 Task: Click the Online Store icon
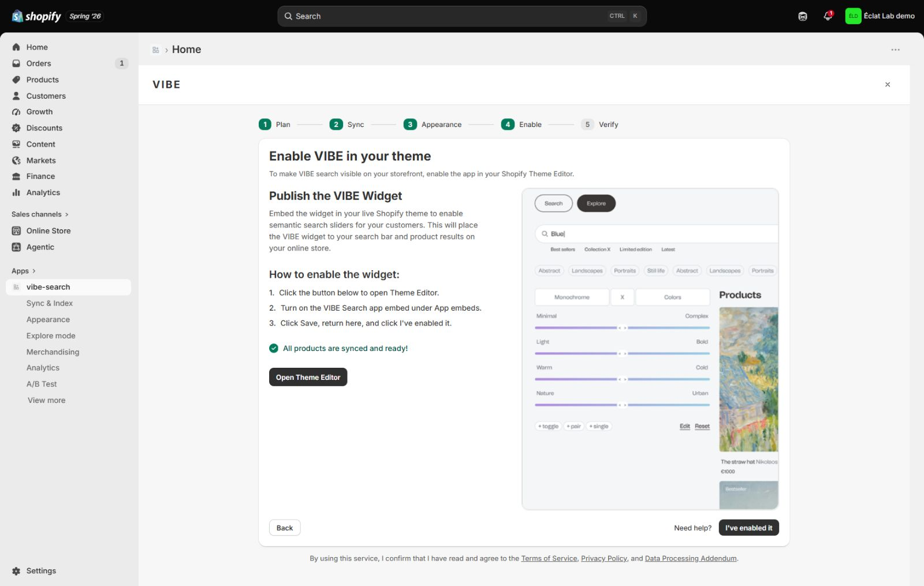[x=16, y=231]
